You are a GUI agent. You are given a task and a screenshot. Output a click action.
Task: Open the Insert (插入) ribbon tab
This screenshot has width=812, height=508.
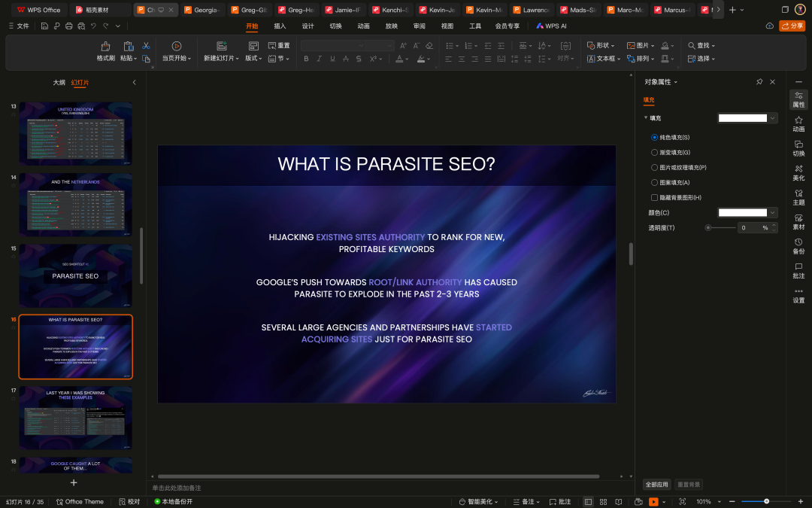pos(280,26)
